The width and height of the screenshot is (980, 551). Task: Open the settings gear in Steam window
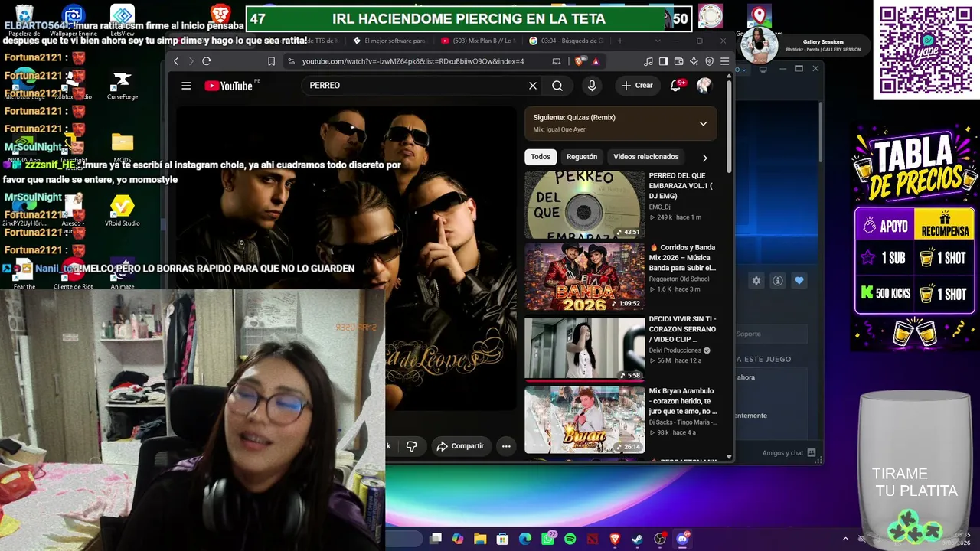(x=756, y=281)
